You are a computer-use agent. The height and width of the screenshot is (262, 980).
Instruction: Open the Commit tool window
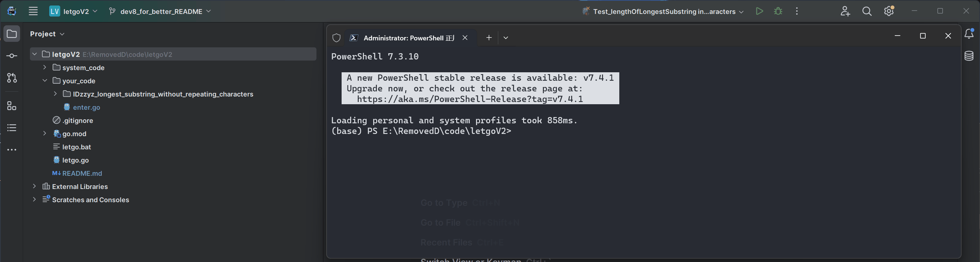pyautogui.click(x=12, y=56)
